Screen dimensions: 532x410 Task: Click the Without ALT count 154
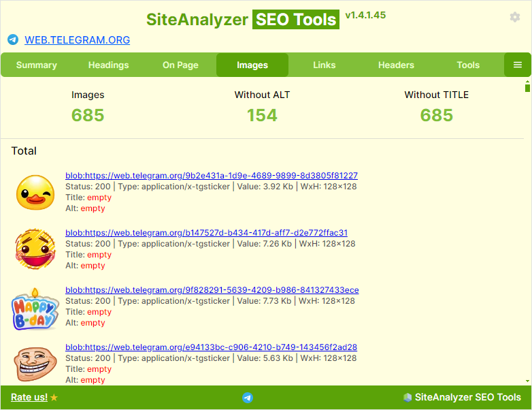(x=262, y=115)
